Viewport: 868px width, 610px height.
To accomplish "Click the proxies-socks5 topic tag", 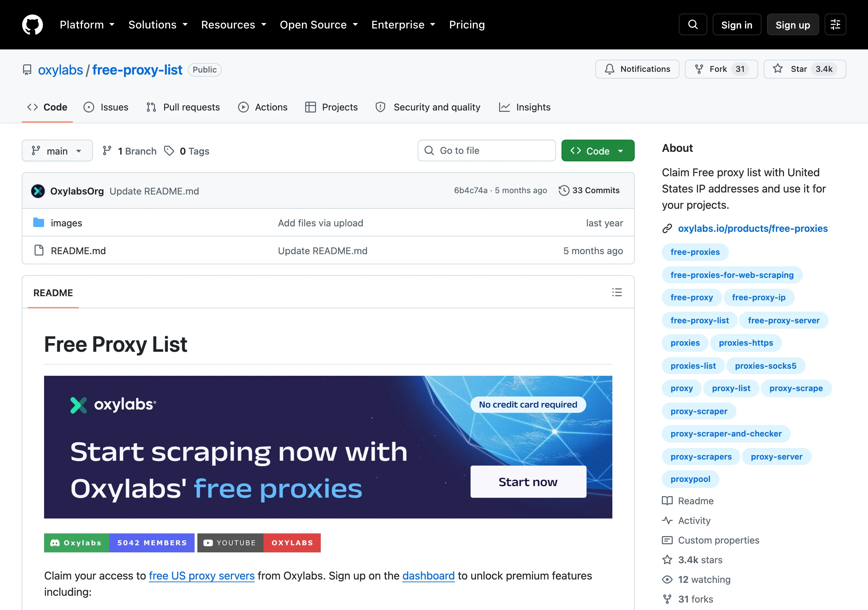I will pos(766,366).
